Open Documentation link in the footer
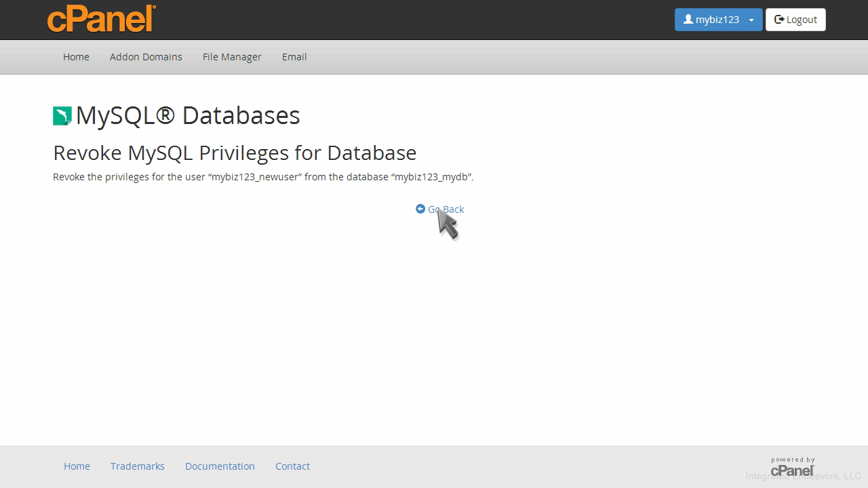This screenshot has width=868, height=488. point(220,466)
